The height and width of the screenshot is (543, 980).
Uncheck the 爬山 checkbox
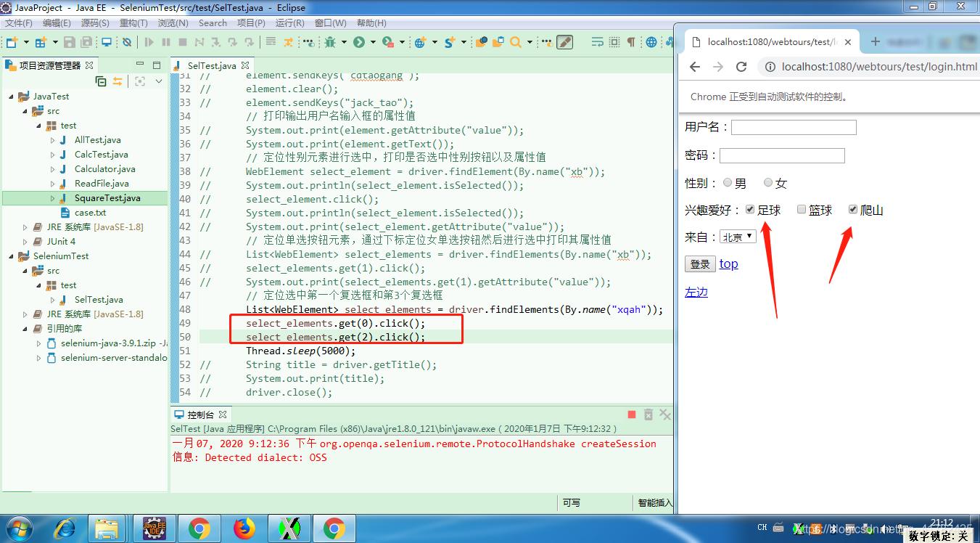(853, 210)
